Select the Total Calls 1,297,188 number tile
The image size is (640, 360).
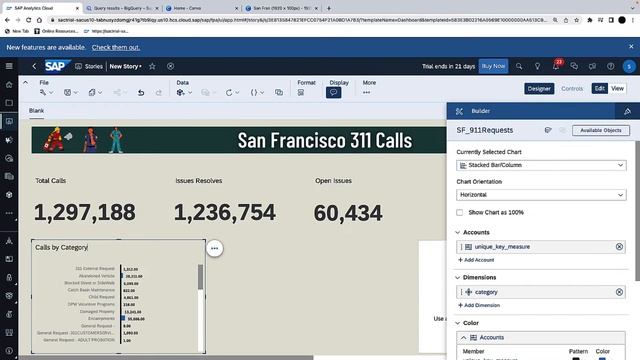click(84, 212)
